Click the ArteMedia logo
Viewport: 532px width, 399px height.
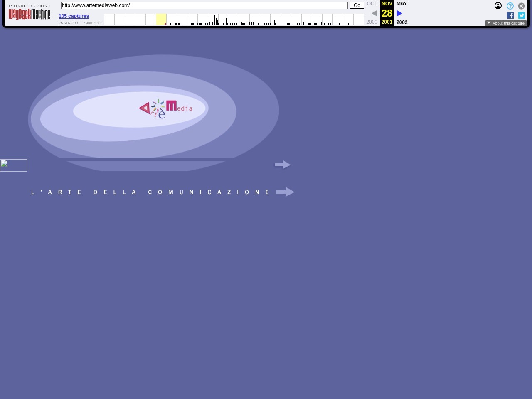(x=165, y=109)
